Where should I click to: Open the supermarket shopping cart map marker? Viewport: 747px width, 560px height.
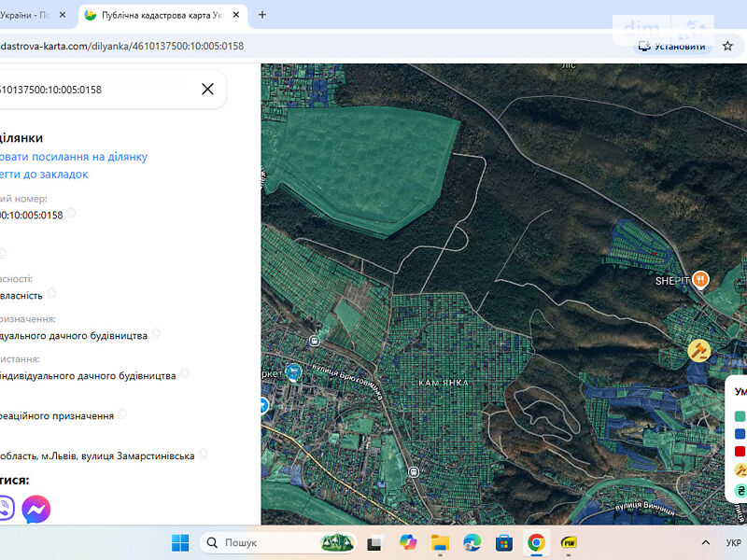point(294,372)
